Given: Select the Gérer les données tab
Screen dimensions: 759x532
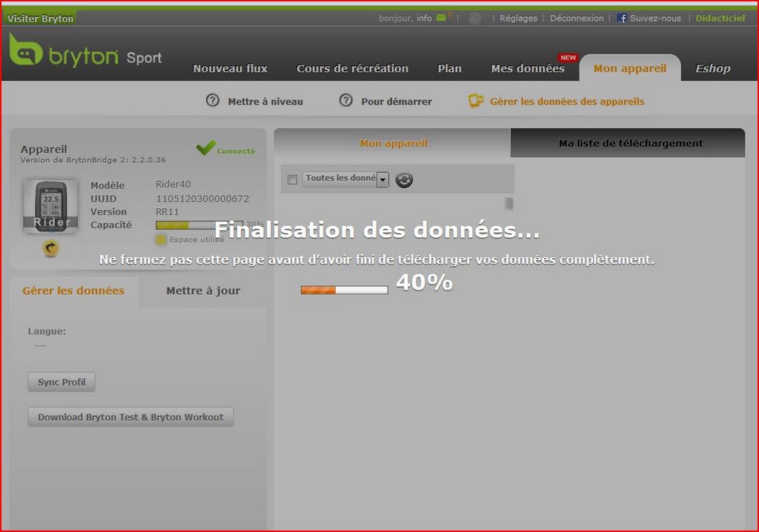Looking at the screenshot, I should (73, 290).
